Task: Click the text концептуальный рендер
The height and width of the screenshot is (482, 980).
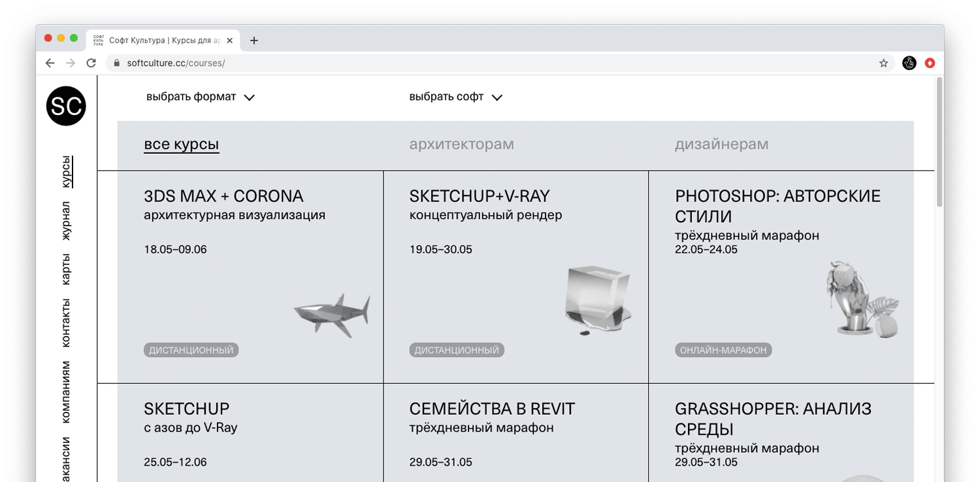Action: [485, 215]
